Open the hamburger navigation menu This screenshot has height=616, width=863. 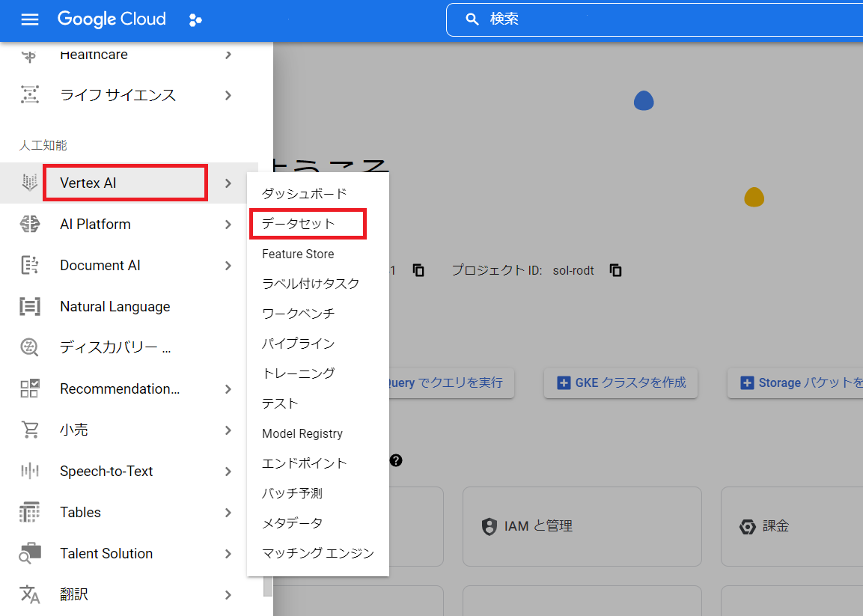(29, 19)
